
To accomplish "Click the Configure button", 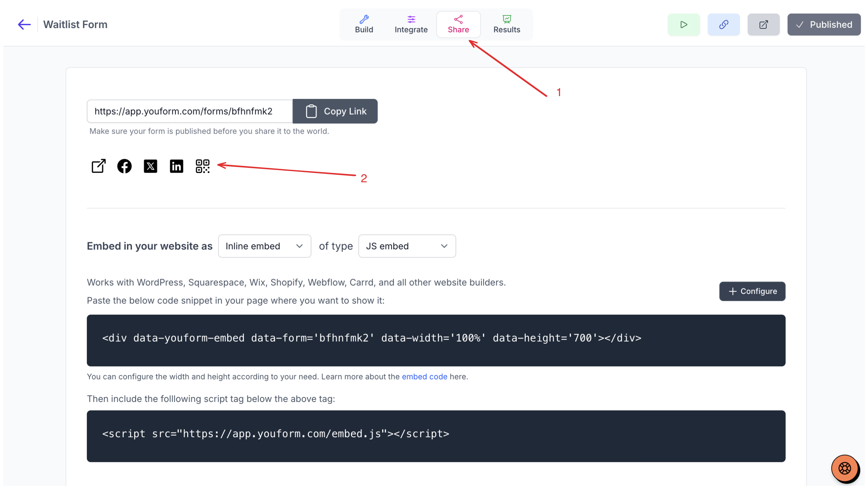I will 752,291.
